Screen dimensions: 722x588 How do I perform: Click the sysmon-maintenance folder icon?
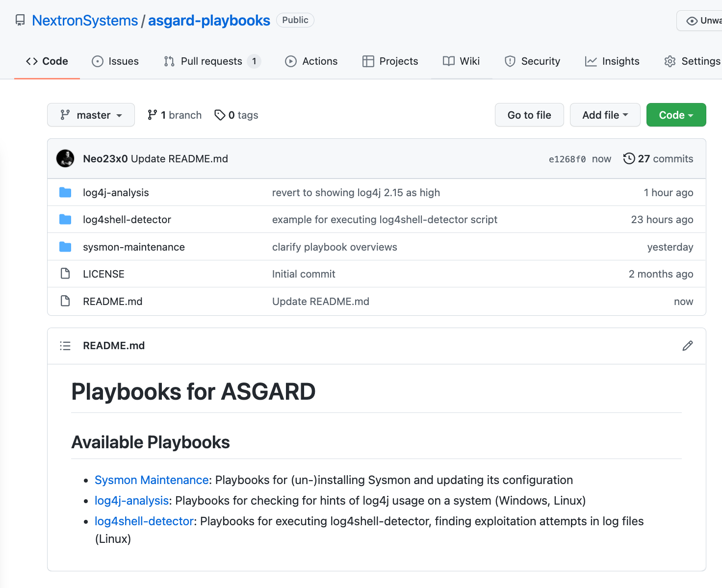click(x=65, y=247)
